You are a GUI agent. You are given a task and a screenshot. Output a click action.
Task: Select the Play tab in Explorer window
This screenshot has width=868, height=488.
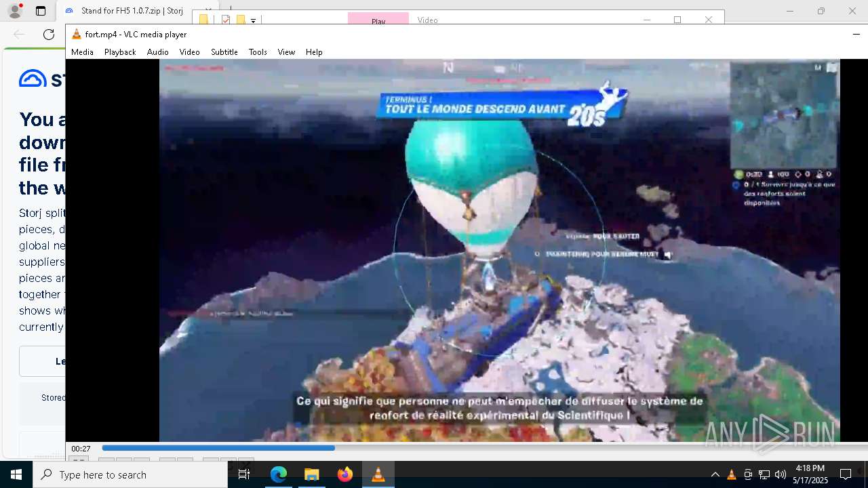pos(378,20)
